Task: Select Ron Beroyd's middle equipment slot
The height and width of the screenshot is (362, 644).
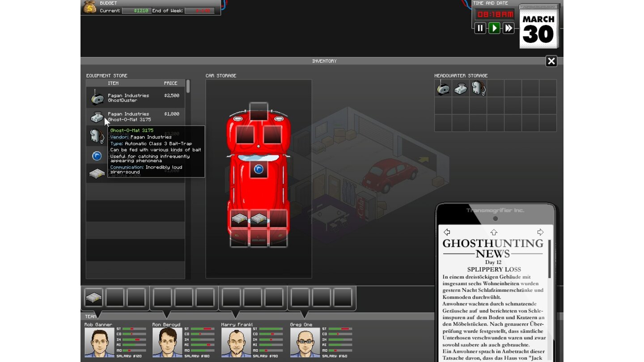Action: [x=184, y=297]
